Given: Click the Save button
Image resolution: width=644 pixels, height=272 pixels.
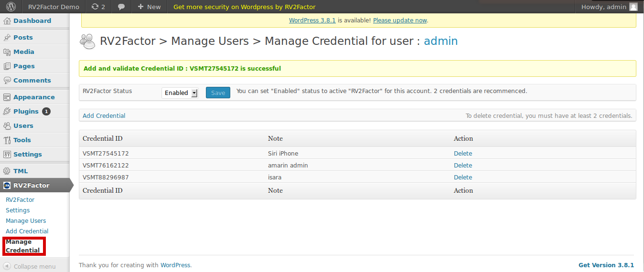Looking at the screenshot, I should (218, 93).
